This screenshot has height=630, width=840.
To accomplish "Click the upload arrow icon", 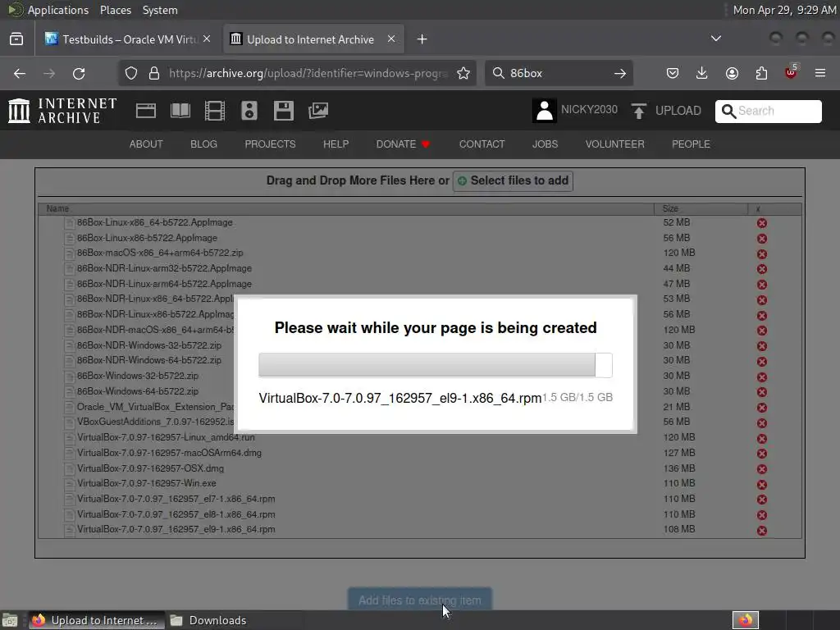I will pos(638,111).
